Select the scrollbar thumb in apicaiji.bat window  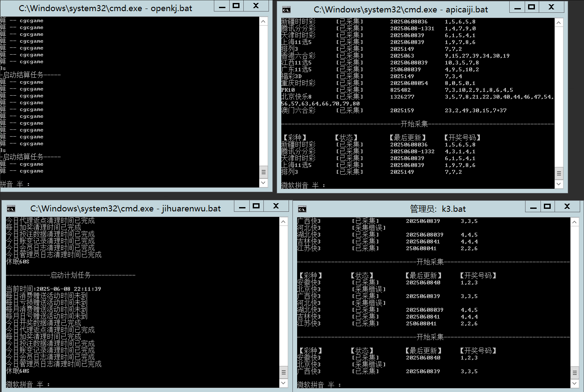click(x=559, y=173)
